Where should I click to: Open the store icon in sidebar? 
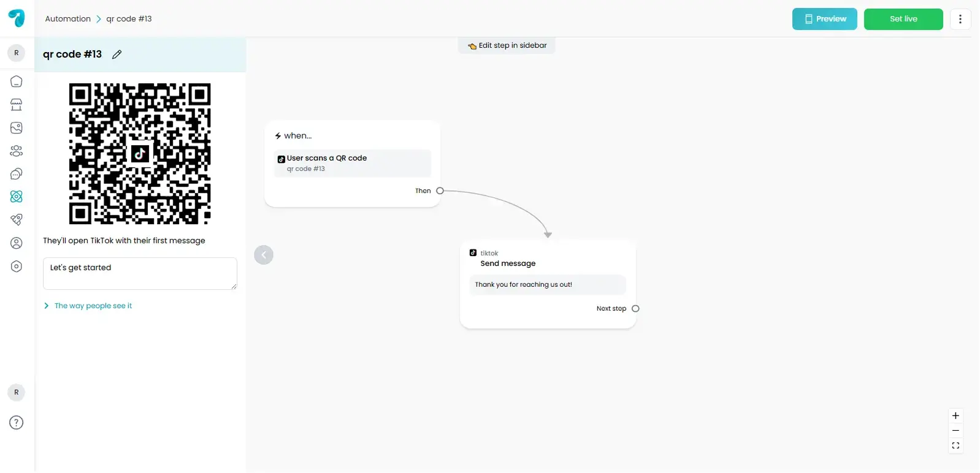click(17, 105)
